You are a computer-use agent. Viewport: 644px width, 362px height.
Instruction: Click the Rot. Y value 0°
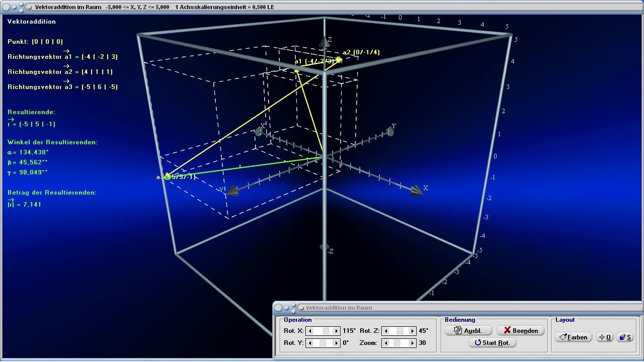346,343
